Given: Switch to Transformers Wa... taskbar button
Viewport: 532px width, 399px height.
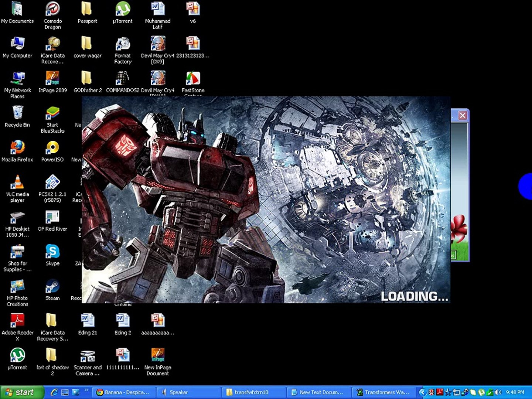Looking at the screenshot, I should (383, 392).
